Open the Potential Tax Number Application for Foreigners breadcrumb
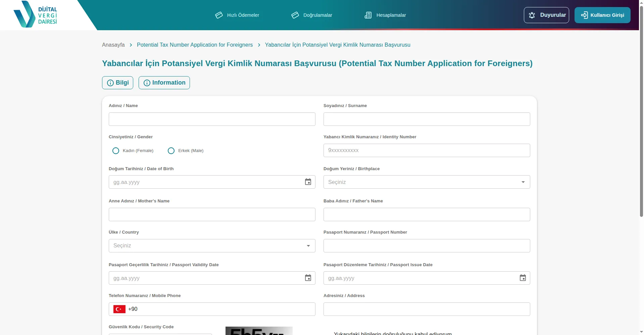This screenshot has height=335, width=644. coord(195,45)
